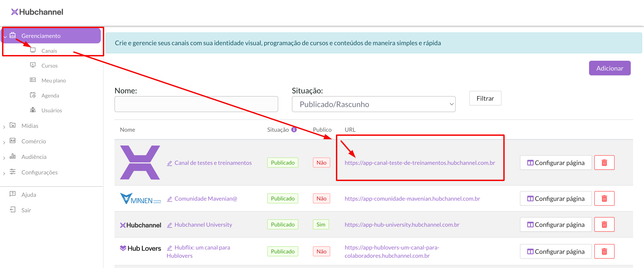The width and height of the screenshot is (644, 268).
Task: Click the Filtrar button
Action: tap(485, 98)
